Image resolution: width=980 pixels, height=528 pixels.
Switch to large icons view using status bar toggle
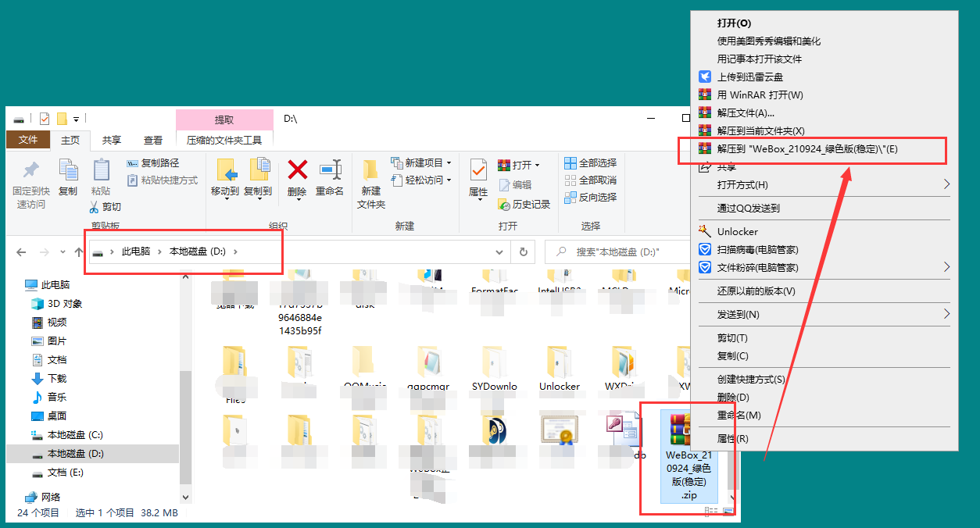tap(728, 512)
